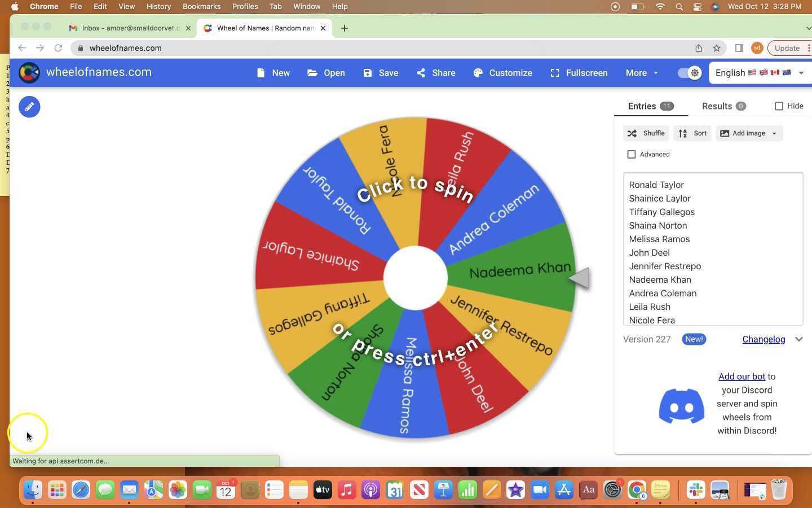Select the pencil edit icon near the wheel
812x508 pixels.
tap(29, 107)
